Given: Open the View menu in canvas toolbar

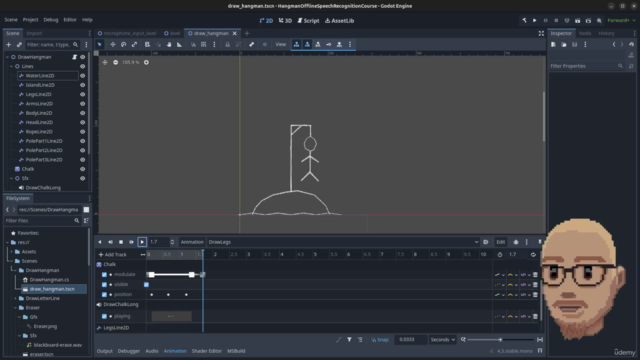Looking at the screenshot, I should [x=280, y=44].
